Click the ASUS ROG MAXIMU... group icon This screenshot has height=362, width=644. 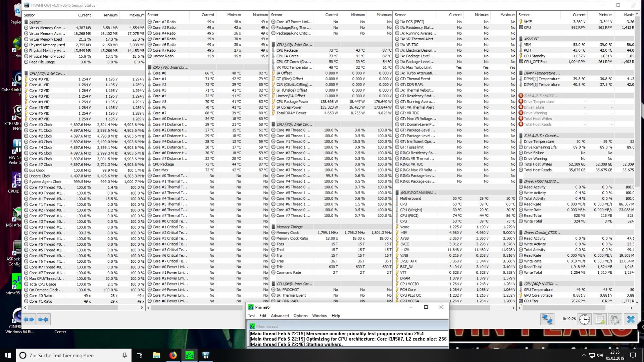click(x=397, y=193)
